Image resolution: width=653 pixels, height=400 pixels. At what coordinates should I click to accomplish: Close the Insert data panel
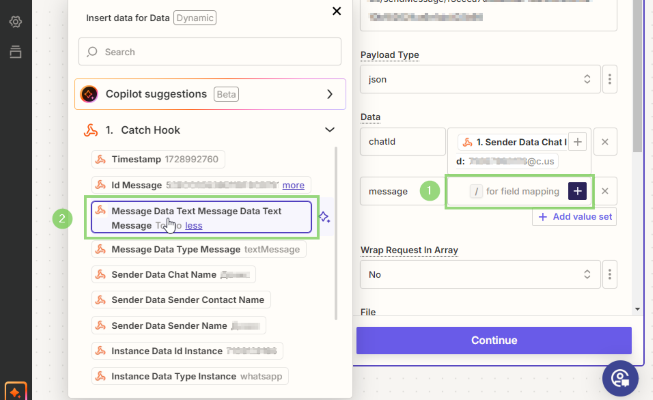click(x=336, y=11)
